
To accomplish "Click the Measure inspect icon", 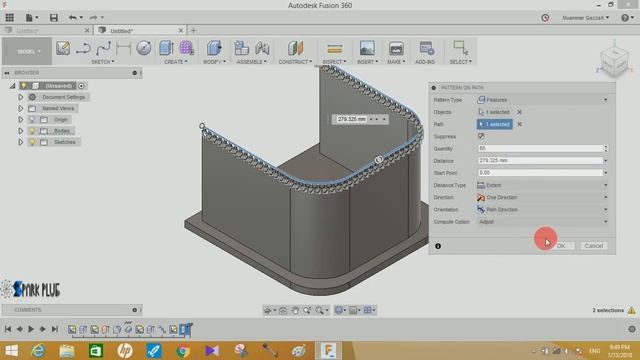I will tap(334, 49).
